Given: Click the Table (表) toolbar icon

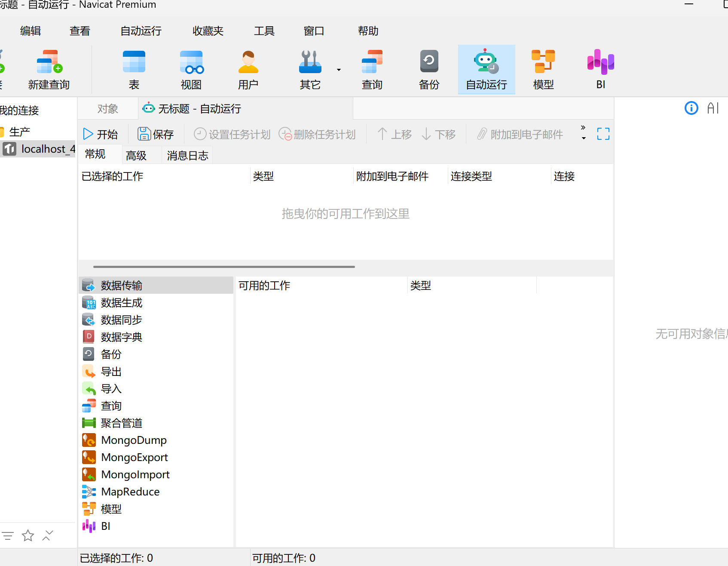Looking at the screenshot, I should (134, 69).
